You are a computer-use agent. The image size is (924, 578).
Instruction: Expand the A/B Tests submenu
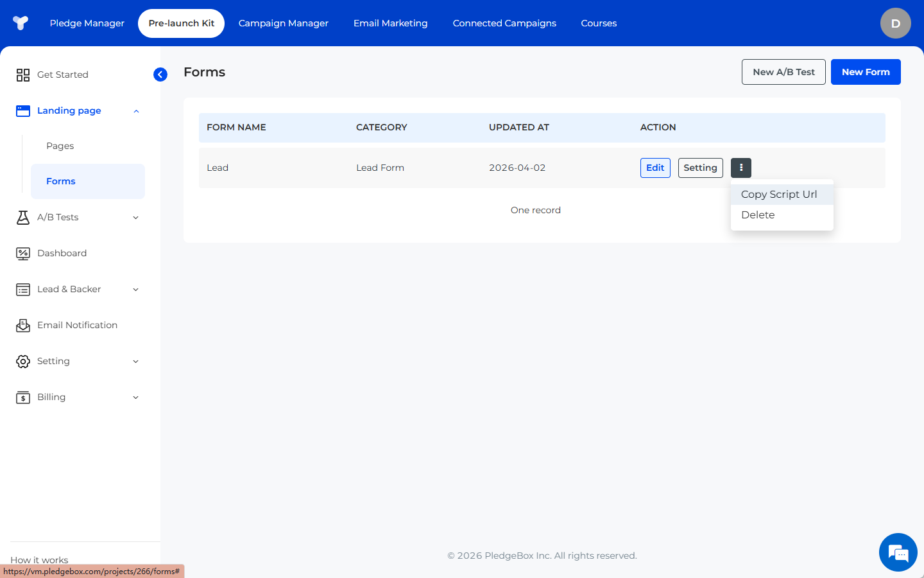[x=136, y=218]
